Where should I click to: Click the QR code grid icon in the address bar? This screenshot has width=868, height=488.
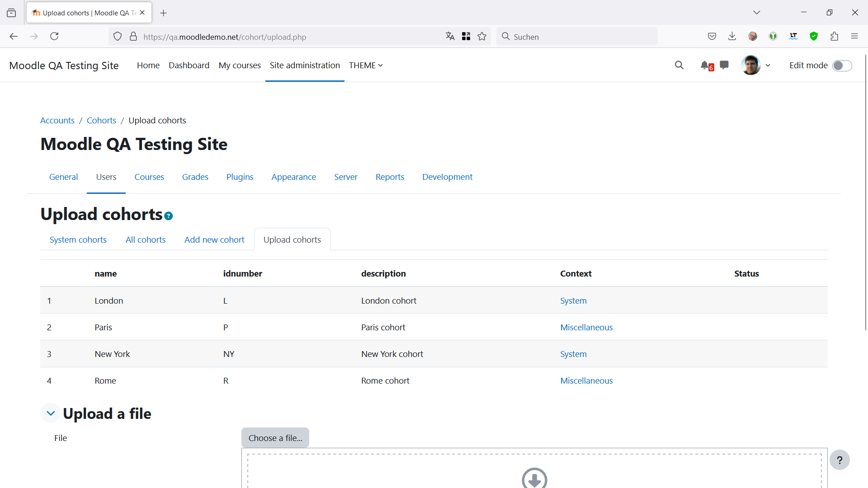click(x=466, y=36)
